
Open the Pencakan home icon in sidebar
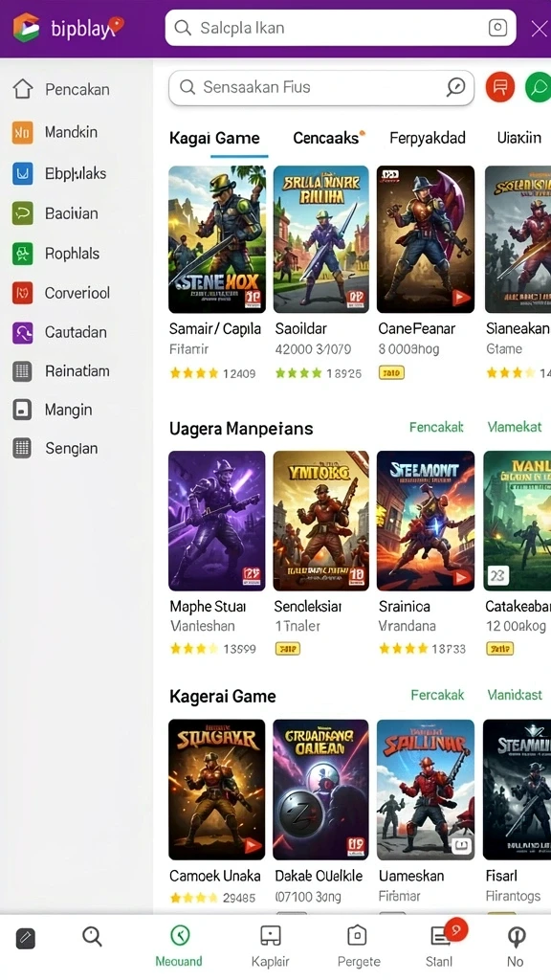pos(23,89)
